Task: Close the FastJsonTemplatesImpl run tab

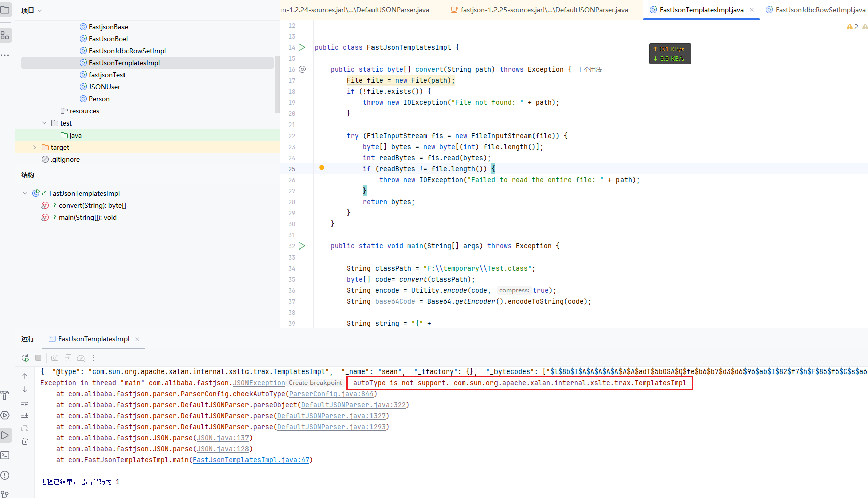Action: [137, 339]
